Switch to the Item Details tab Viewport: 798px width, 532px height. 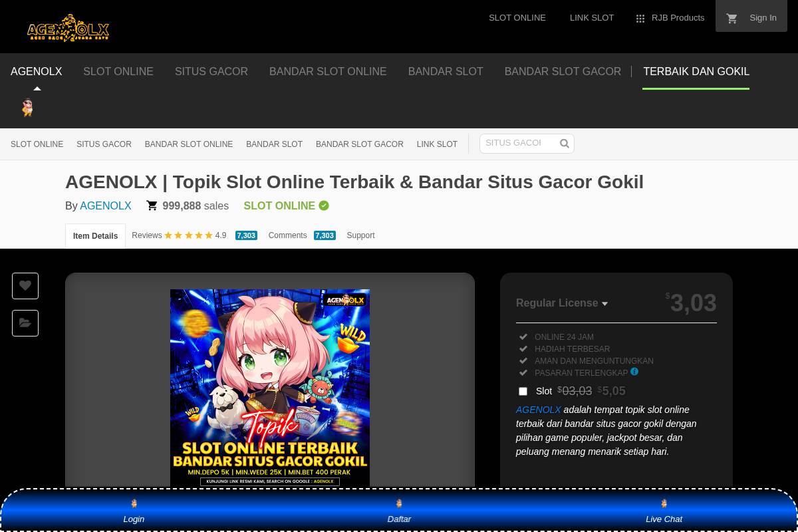(95, 236)
